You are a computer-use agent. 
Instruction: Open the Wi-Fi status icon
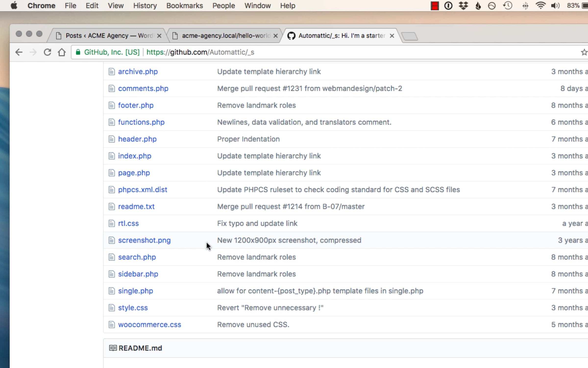(x=540, y=6)
